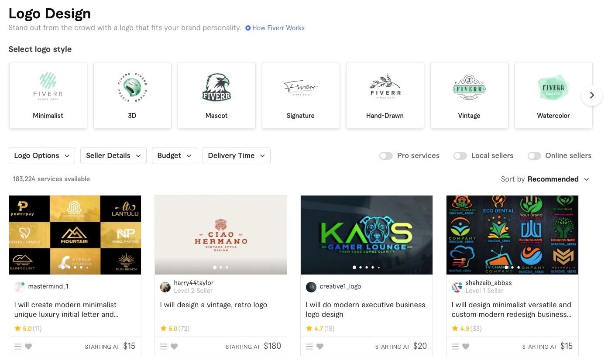Save shahzaib_abbas's gig using the list icon
The image size is (608, 364).
pyautogui.click(x=454, y=346)
